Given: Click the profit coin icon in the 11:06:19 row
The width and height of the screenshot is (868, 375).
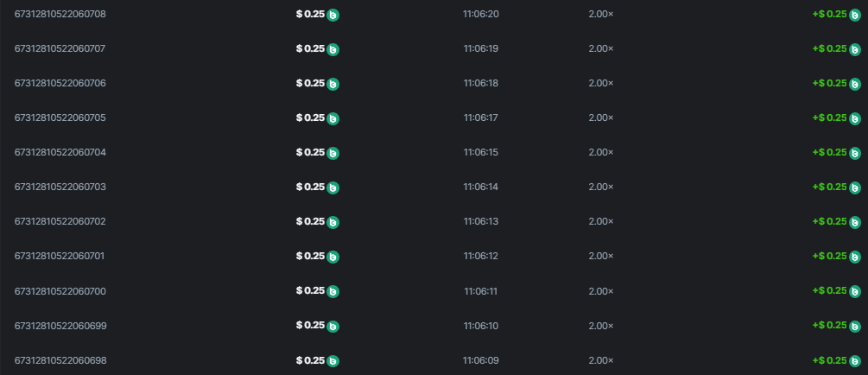Looking at the screenshot, I should (x=854, y=49).
